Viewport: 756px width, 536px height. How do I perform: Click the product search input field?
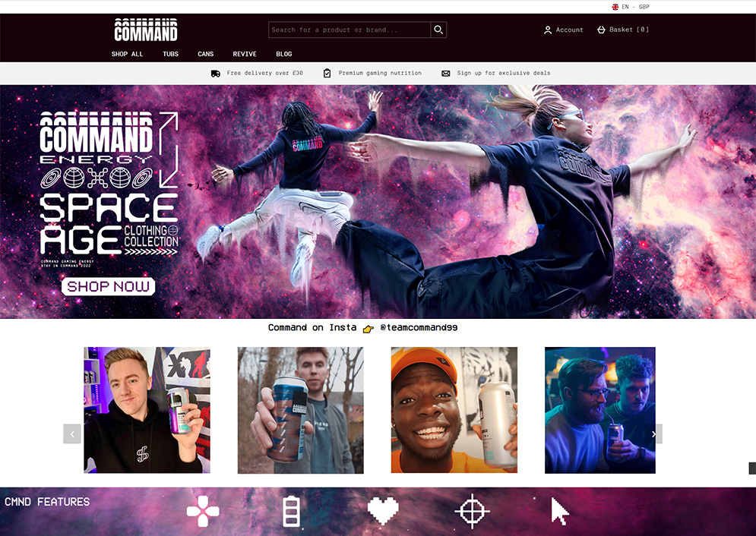click(349, 30)
